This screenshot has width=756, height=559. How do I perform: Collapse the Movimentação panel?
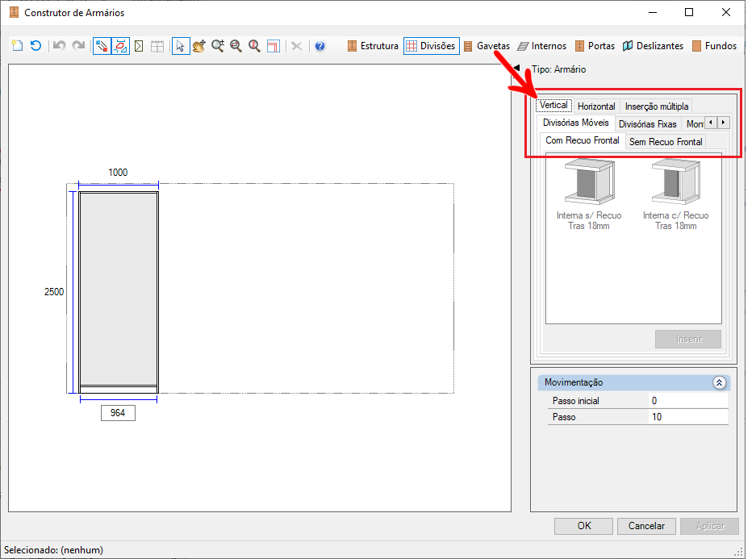click(x=719, y=382)
